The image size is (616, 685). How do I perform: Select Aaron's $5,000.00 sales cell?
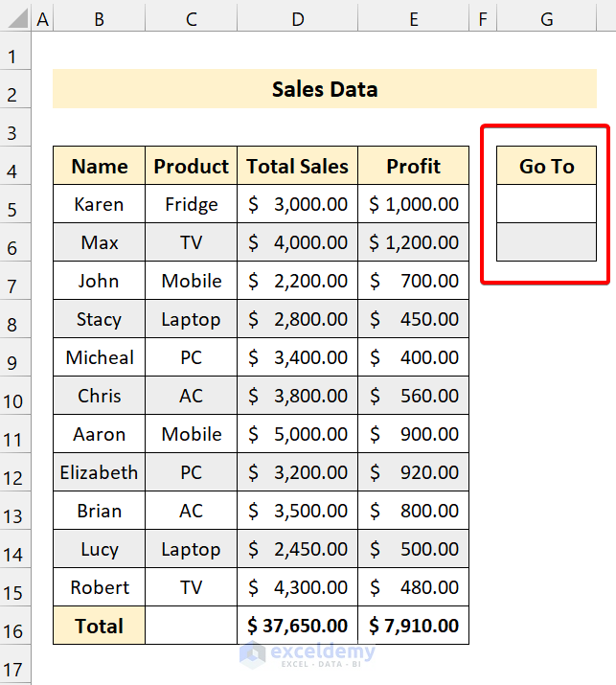(297, 434)
